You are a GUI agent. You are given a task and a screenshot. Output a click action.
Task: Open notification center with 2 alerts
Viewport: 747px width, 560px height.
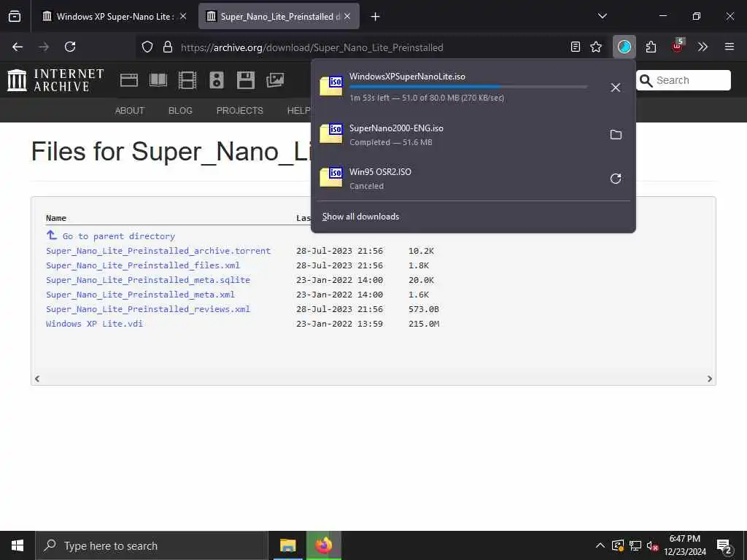(724, 547)
